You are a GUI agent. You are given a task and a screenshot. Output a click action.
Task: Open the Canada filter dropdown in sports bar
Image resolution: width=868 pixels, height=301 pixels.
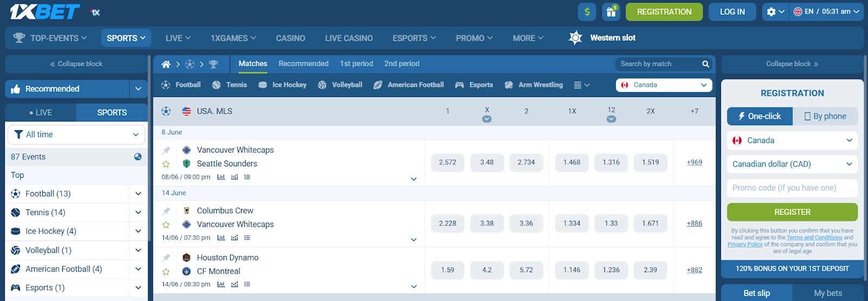664,85
